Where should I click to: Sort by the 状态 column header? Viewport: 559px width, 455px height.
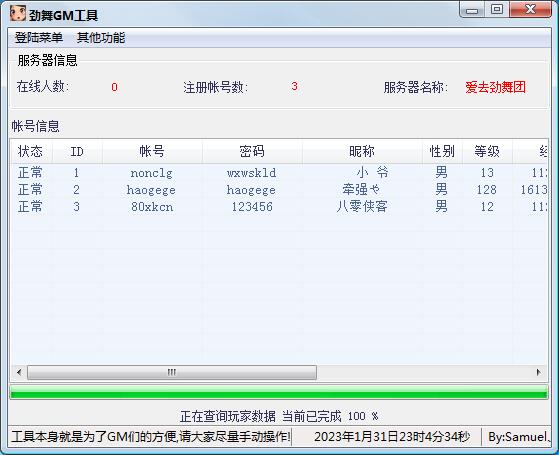[x=31, y=152]
